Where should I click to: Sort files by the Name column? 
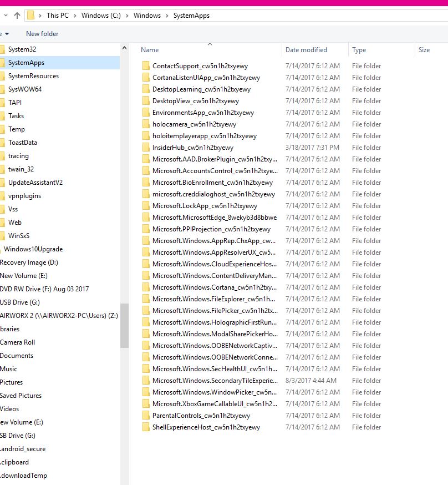click(x=150, y=50)
